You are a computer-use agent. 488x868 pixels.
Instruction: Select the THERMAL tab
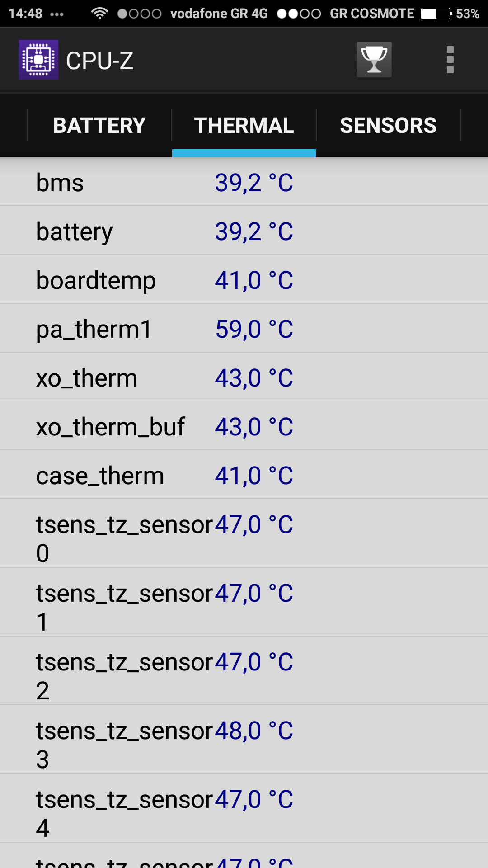tap(244, 125)
